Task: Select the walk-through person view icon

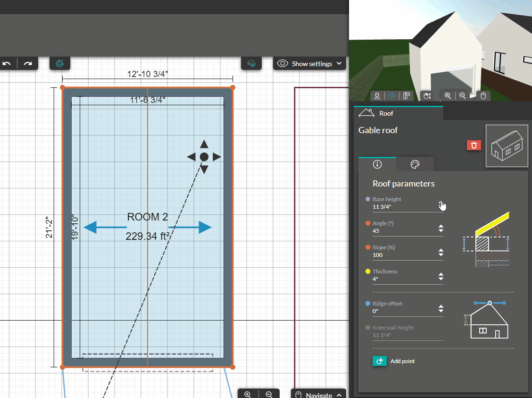Action: (377, 95)
